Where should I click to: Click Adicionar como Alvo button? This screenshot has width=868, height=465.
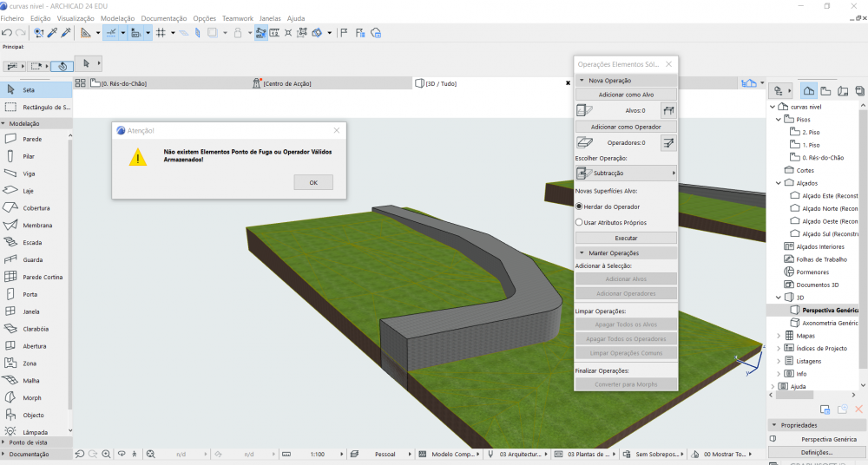click(626, 94)
